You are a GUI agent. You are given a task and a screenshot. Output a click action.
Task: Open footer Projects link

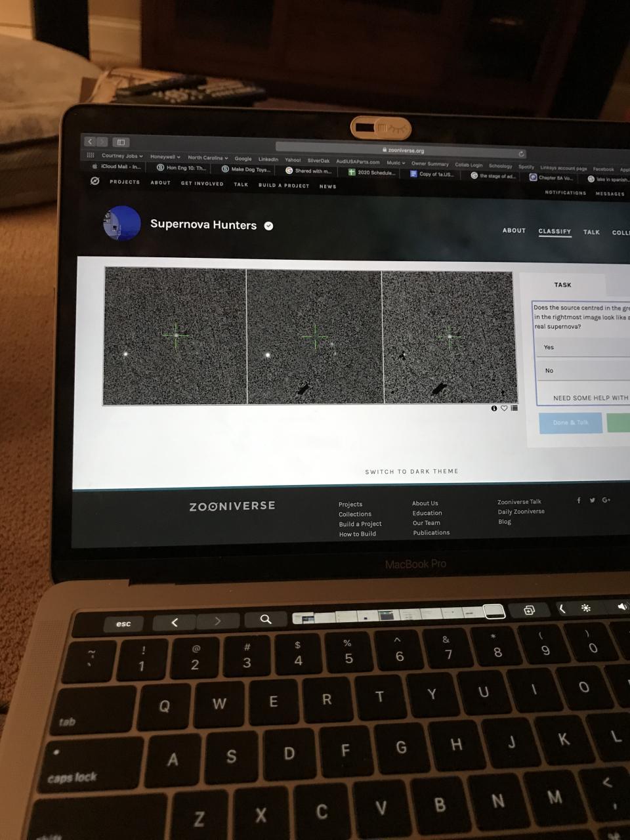tap(350, 504)
